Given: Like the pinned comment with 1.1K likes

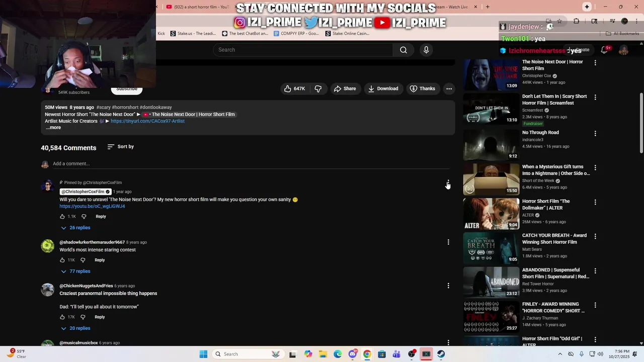Looking at the screenshot, I should tap(62, 217).
